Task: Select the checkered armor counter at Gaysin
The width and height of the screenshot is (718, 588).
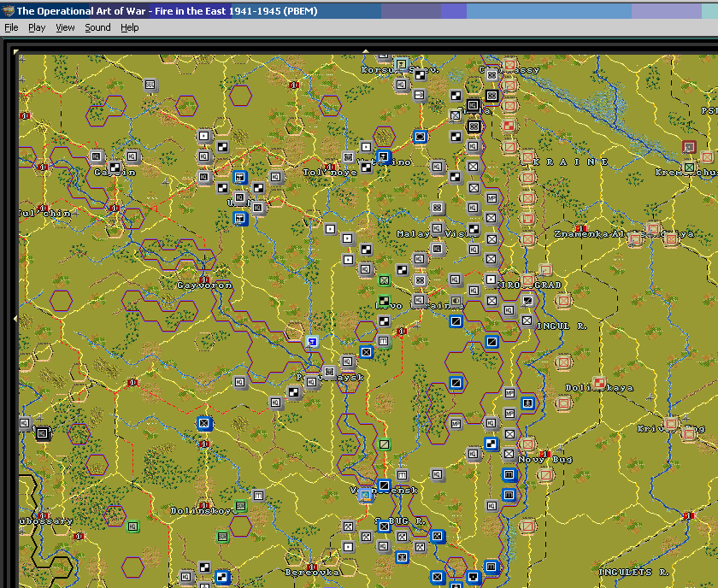Action: click(x=115, y=168)
